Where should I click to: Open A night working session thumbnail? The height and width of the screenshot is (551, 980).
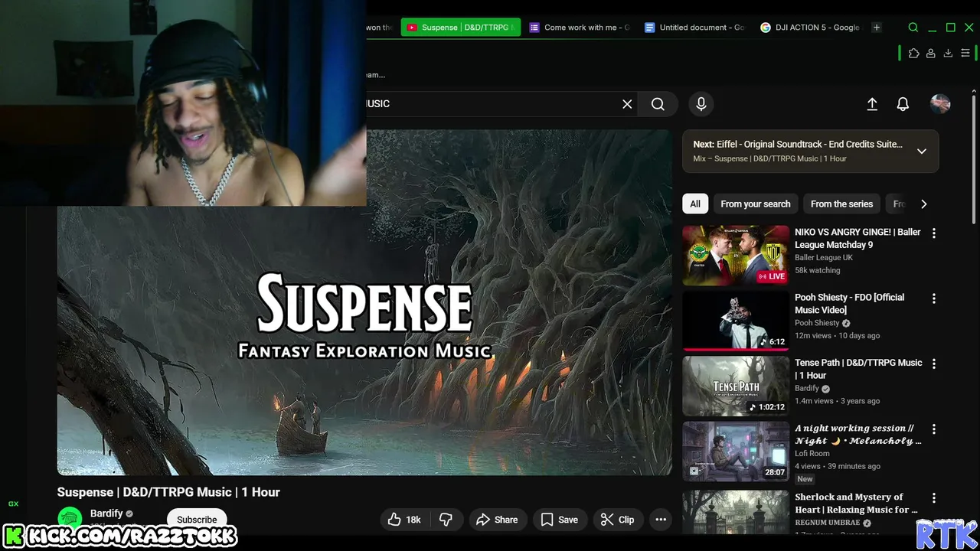[736, 451]
